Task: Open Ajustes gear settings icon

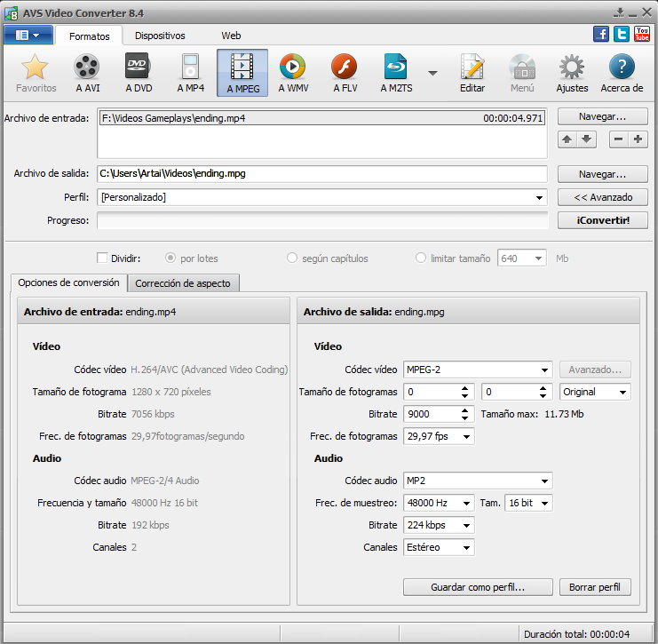Action: [x=572, y=73]
